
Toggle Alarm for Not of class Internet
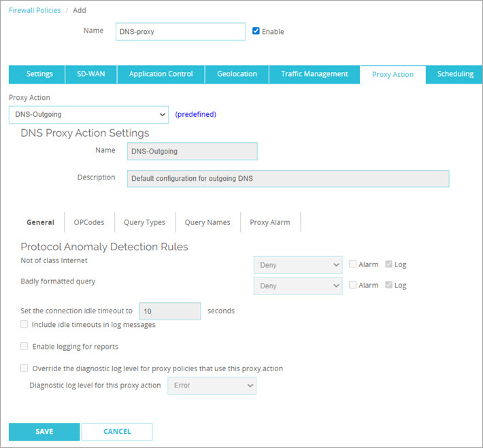[352, 264]
